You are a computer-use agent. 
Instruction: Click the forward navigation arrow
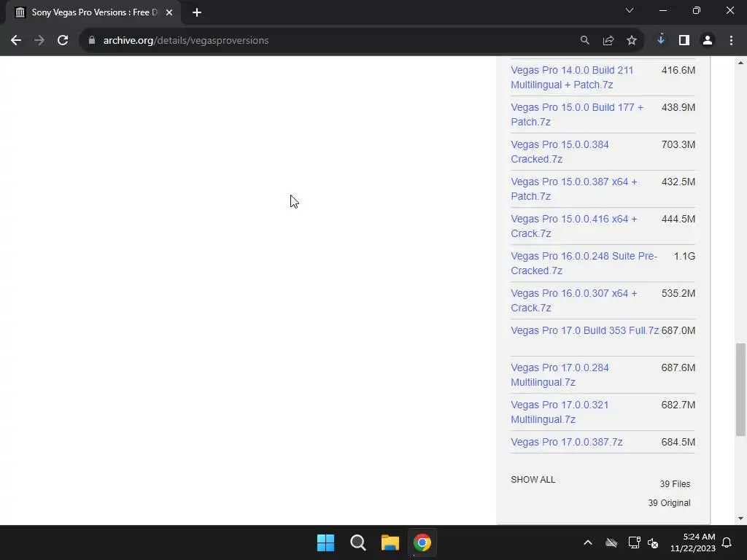click(39, 41)
